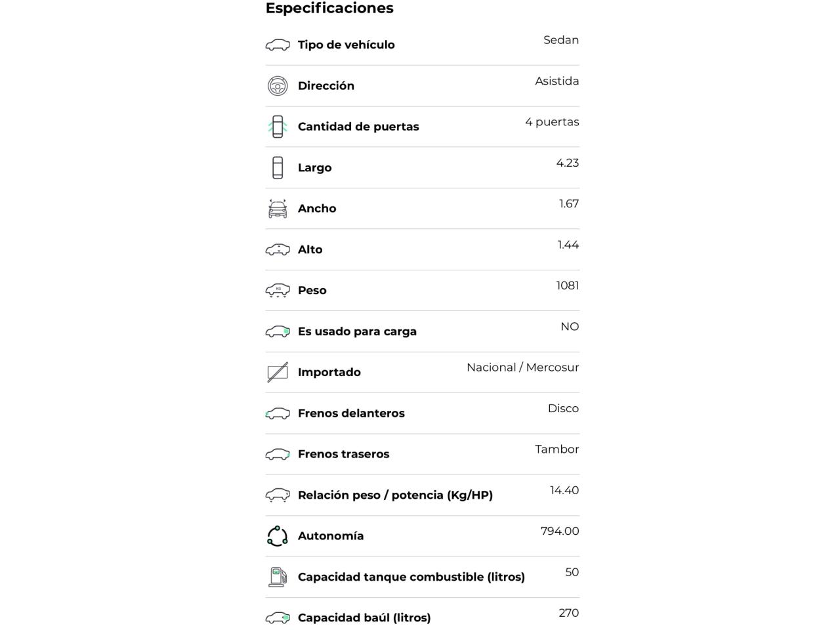Click the Importado crossed-box icon
The height and width of the screenshot is (630, 840).
pyautogui.click(x=278, y=372)
